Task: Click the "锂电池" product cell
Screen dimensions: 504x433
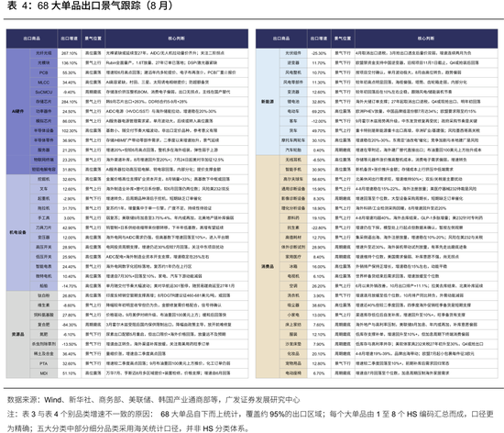Action: 293,102
